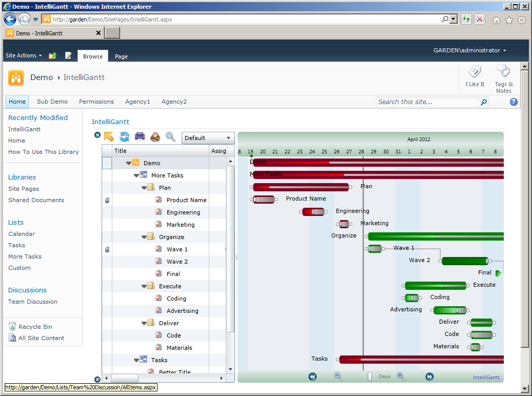Screen dimensions: 532x396
Task: Move timeline forward with fast-forward button
Action: pyautogui.click(x=429, y=377)
